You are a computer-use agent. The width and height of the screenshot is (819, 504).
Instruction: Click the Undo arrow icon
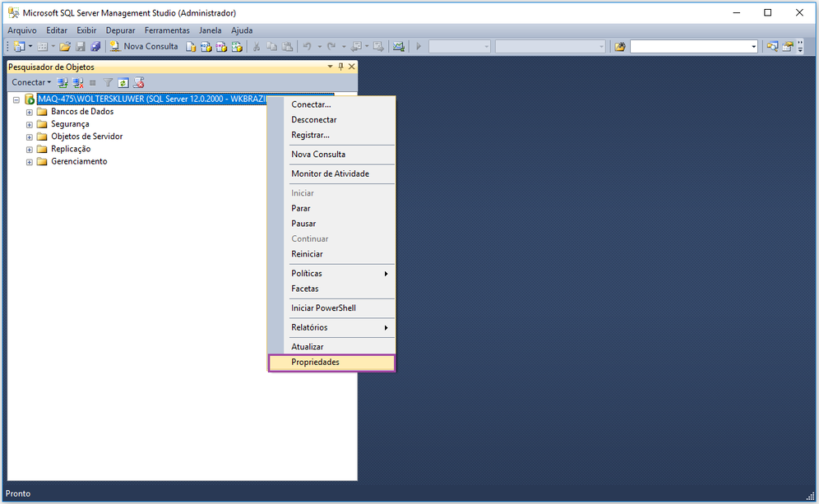(x=308, y=47)
